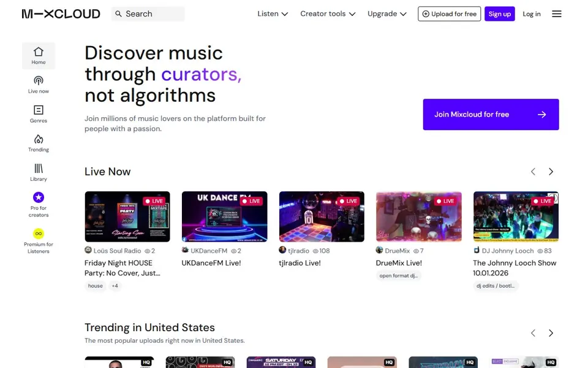This screenshot has height=368, width=588.
Task: Click the open format dj tag
Action: click(x=398, y=275)
